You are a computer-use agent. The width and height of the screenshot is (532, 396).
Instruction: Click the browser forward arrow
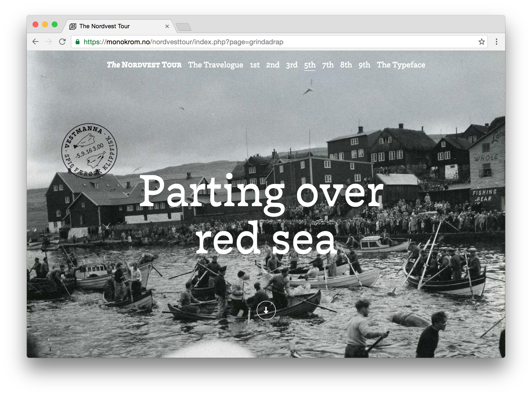(x=49, y=42)
